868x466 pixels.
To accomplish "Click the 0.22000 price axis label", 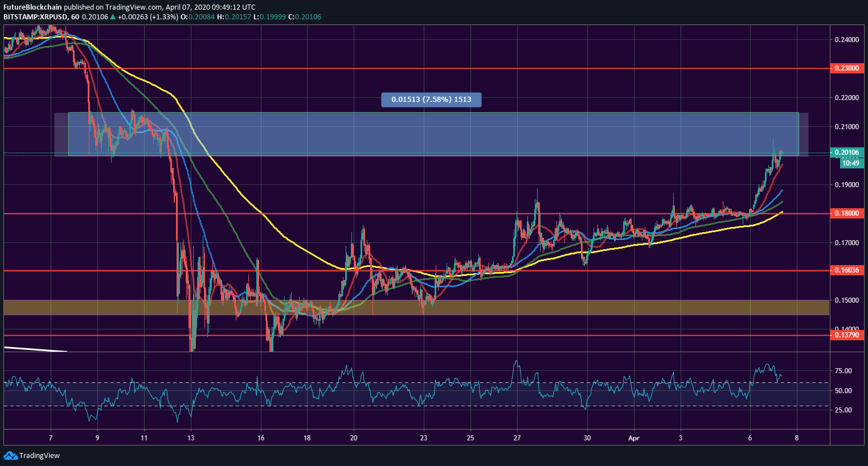I will [847, 98].
